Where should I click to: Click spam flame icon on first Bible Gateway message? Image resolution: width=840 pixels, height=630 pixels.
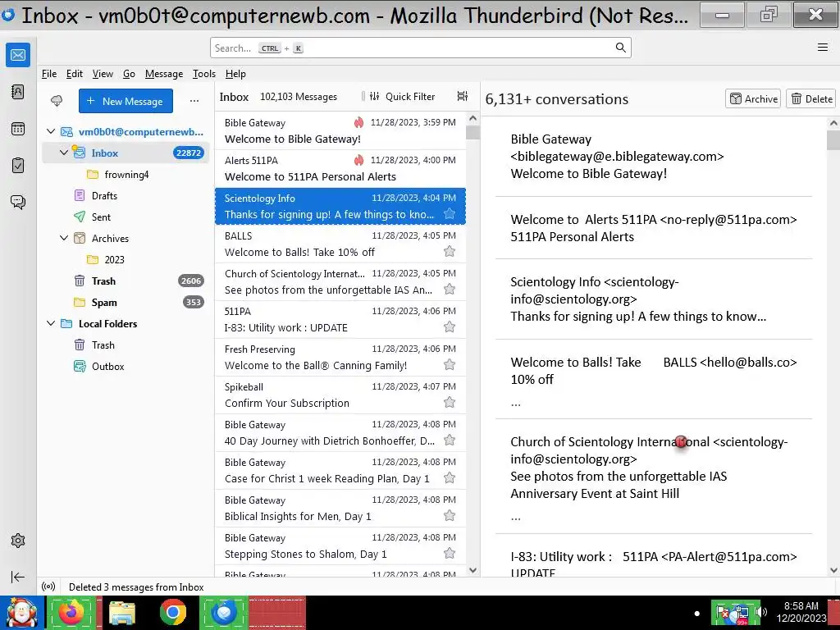pos(359,122)
